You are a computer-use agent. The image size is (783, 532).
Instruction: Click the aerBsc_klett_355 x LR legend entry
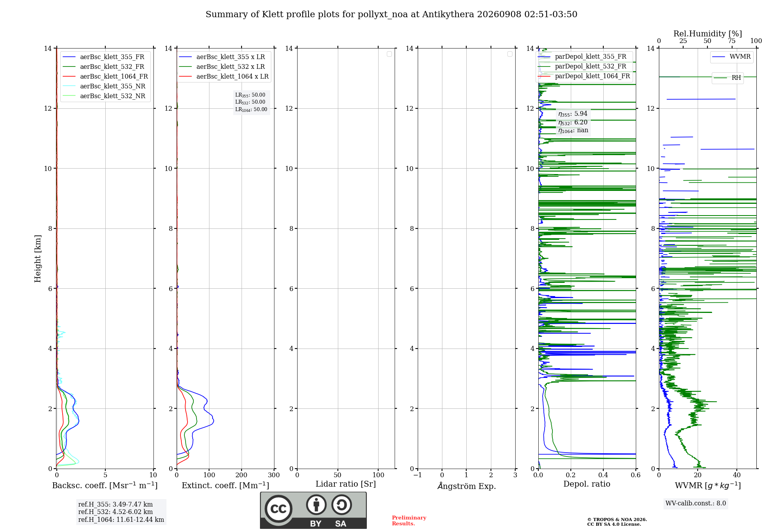pos(222,57)
